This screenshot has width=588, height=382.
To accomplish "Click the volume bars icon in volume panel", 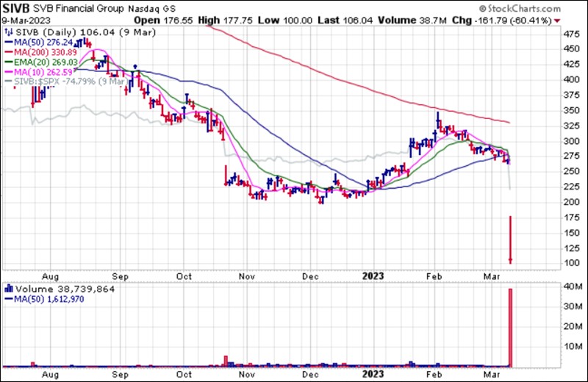I will (x=9, y=289).
